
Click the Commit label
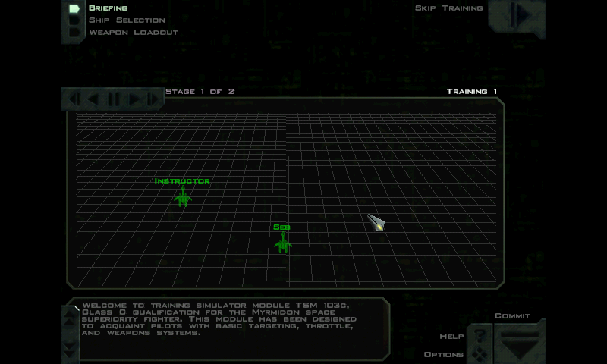[512, 316]
